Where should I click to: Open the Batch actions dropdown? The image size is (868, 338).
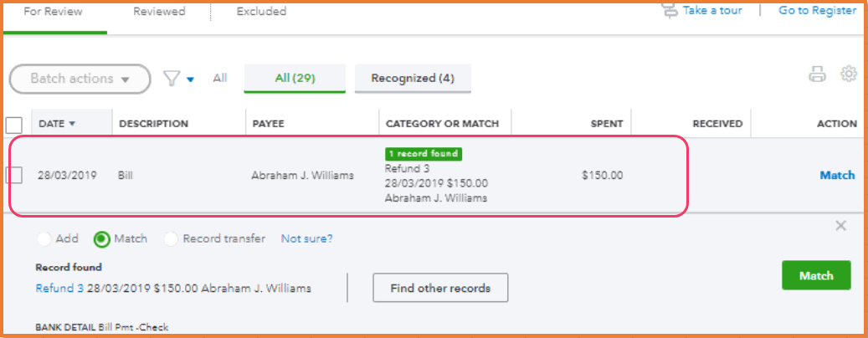[x=80, y=79]
